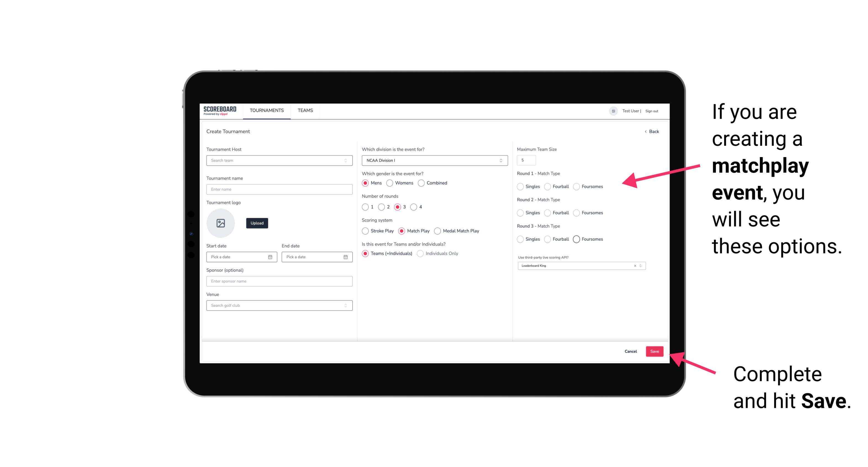Click the venue search dropdown icon
Viewport: 868px width, 467px height.
345,305
